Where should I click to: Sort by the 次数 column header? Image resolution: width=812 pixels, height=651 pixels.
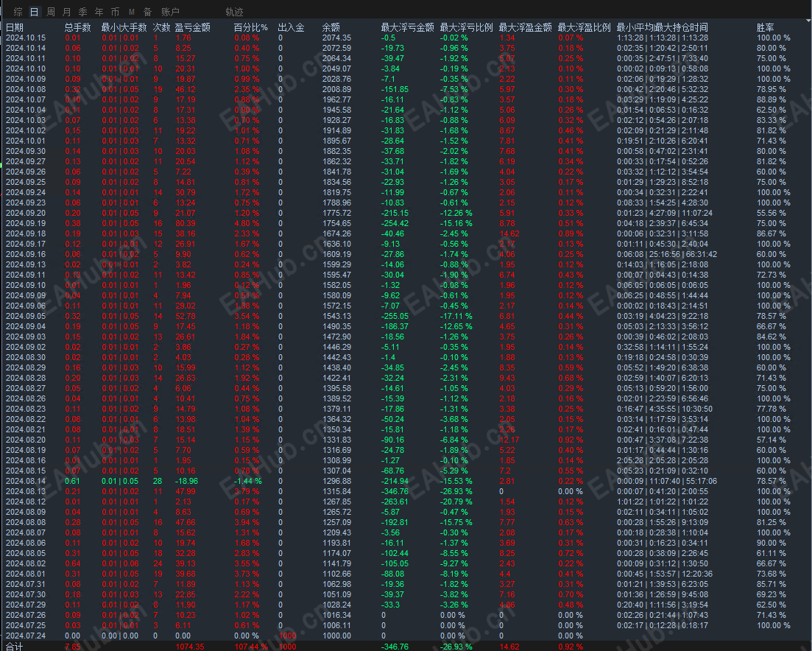pos(162,27)
